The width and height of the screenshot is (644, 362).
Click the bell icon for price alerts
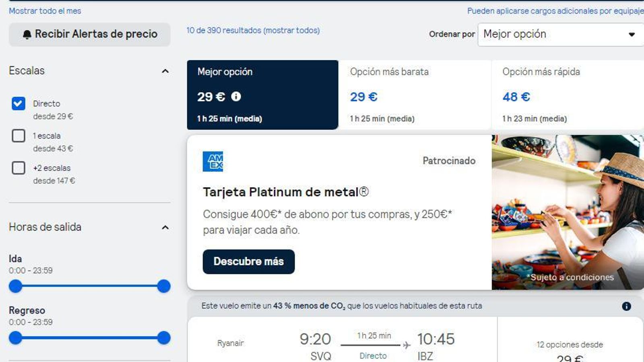click(x=27, y=34)
